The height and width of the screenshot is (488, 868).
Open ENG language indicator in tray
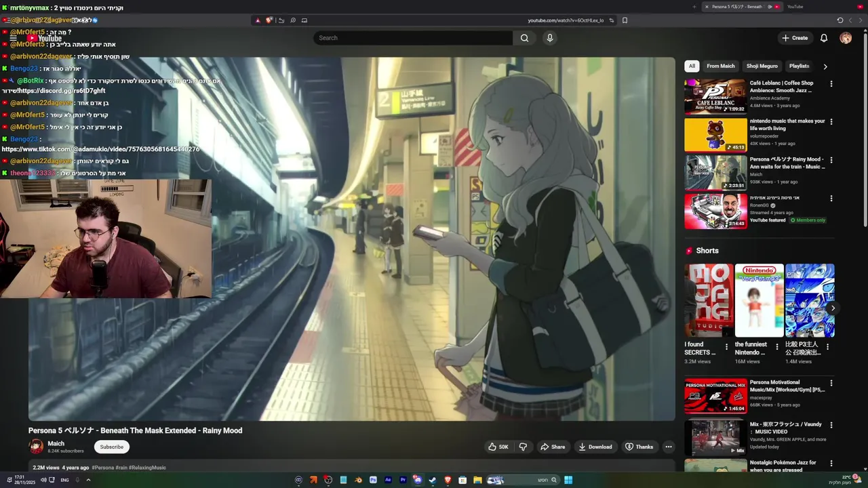point(64,480)
